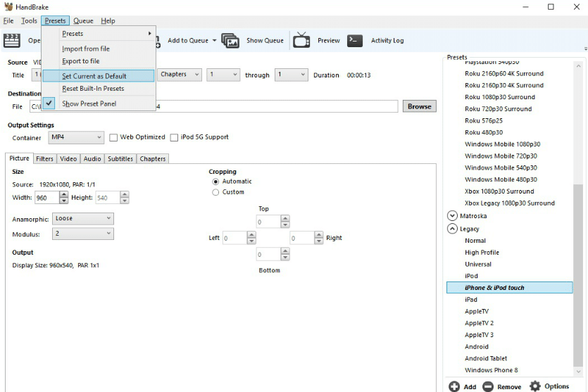
Task: Switch to the Video tab
Action: pyautogui.click(x=68, y=158)
